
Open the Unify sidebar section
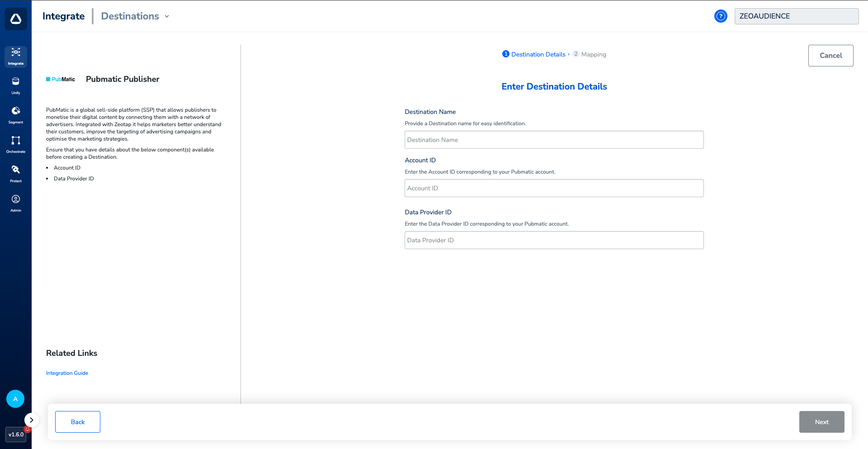coord(16,86)
